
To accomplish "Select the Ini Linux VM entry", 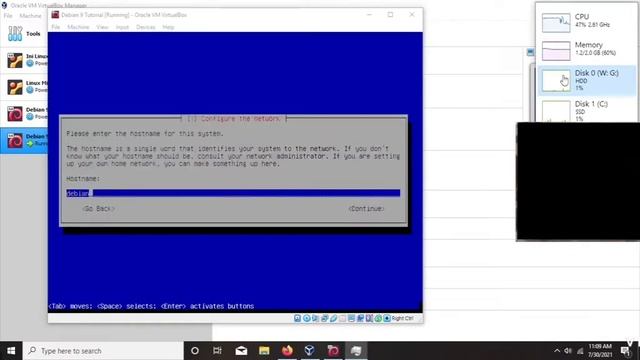I will click(24, 60).
